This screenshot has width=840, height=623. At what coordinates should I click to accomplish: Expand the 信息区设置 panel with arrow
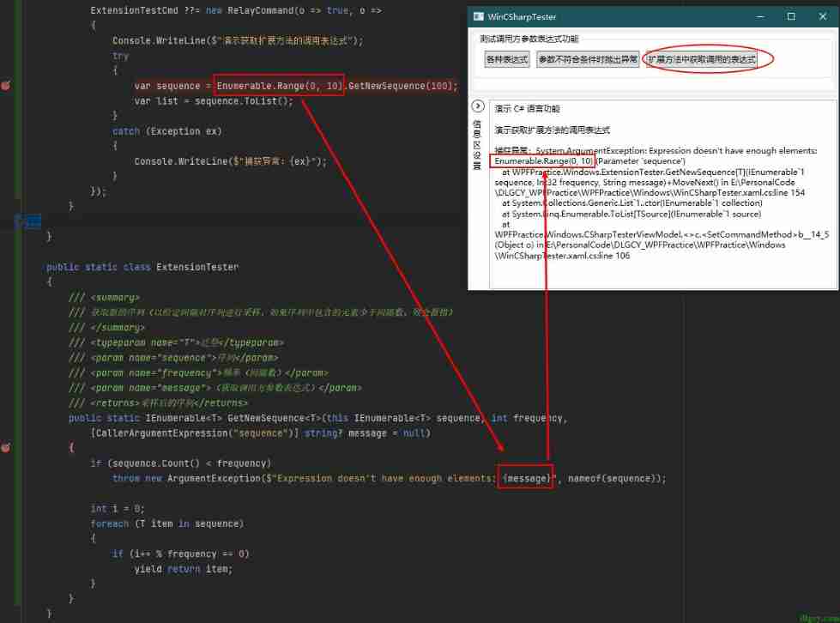[x=479, y=106]
